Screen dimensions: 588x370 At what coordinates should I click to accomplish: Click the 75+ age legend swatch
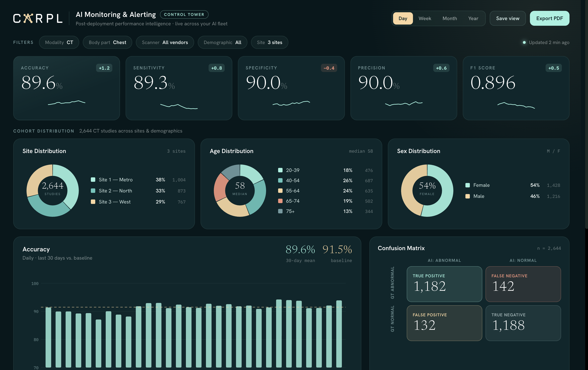click(x=280, y=211)
